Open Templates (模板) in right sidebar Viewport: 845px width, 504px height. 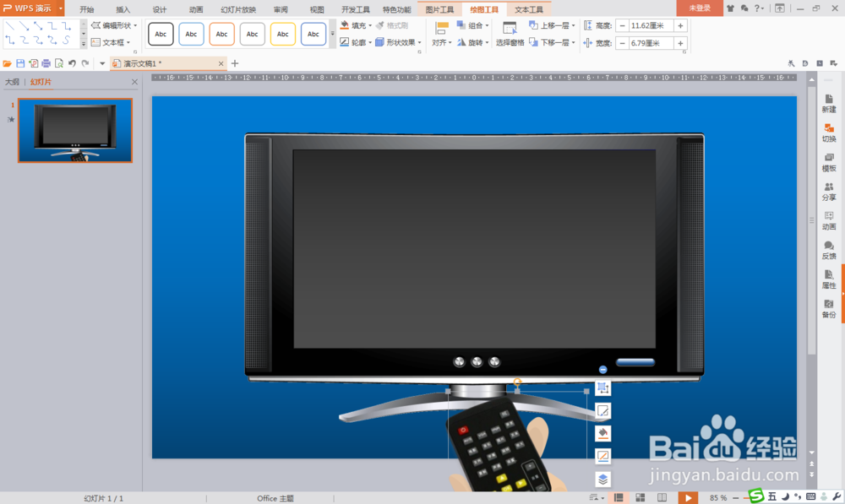tap(829, 162)
